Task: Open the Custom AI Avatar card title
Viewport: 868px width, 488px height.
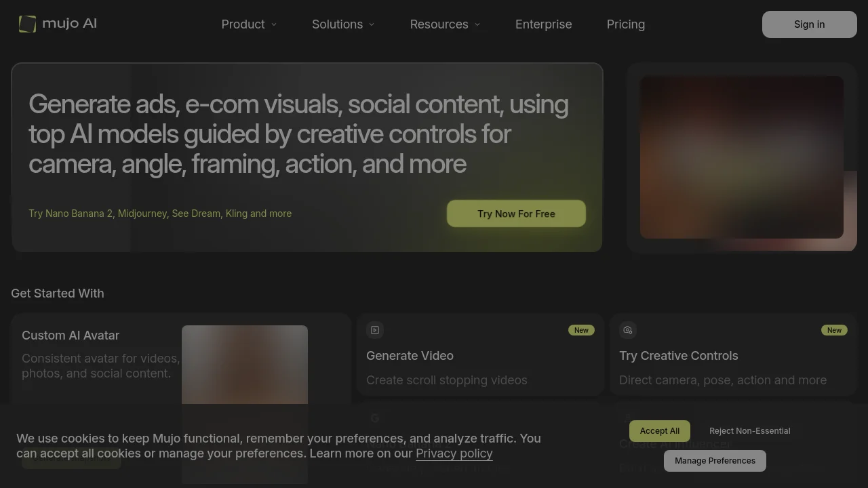Action: point(71,335)
